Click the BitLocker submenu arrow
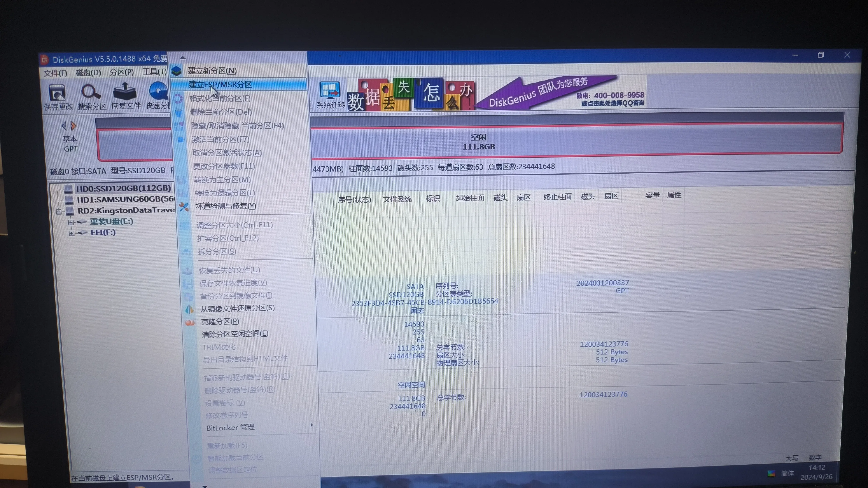Screen dimensions: 868x488 coord(311,425)
